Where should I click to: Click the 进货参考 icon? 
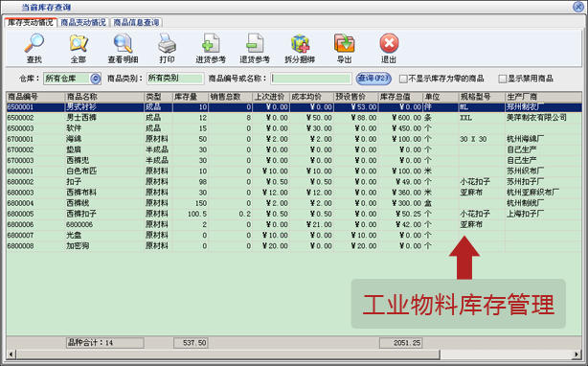(x=211, y=43)
